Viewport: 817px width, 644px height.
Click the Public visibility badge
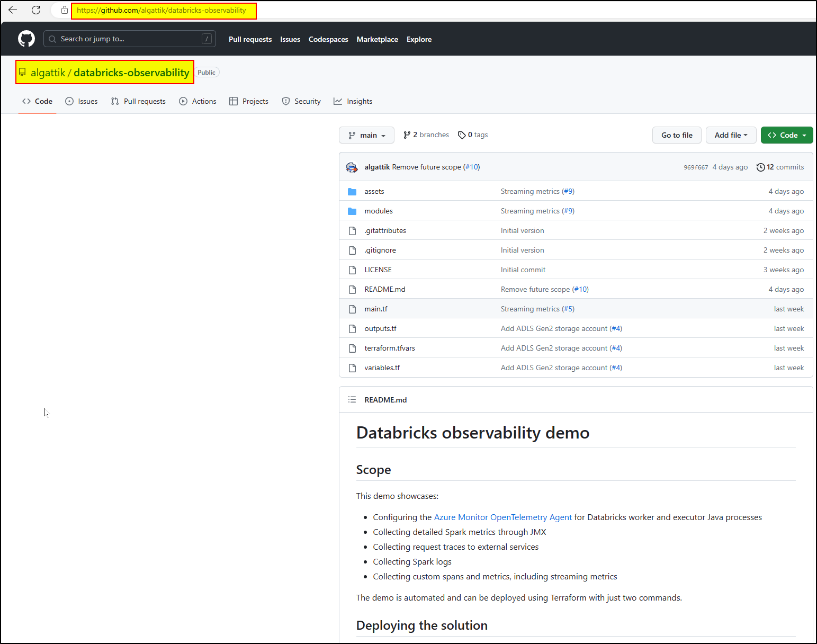207,73
